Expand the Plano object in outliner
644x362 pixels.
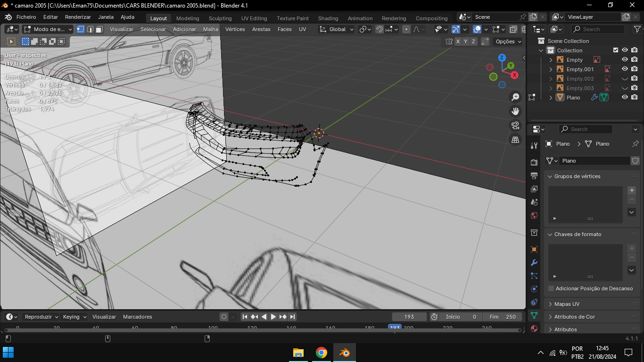pos(551,98)
